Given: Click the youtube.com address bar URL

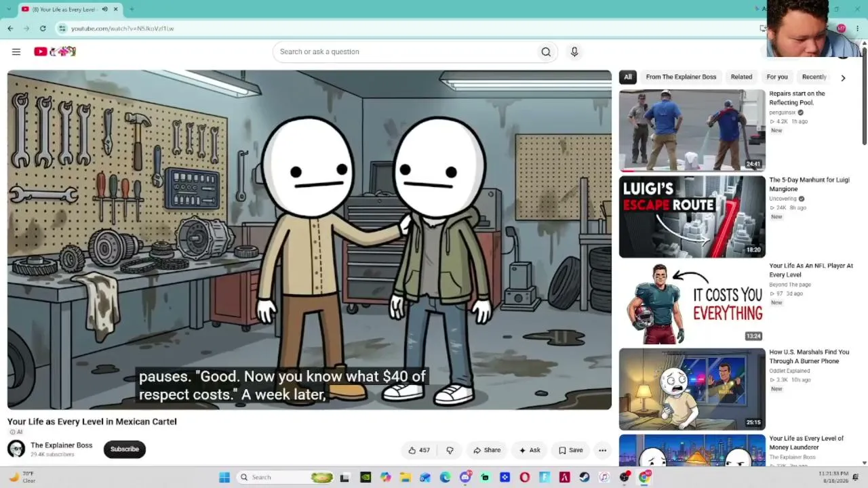Looking at the screenshot, I should pyautogui.click(x=123, y=28).
